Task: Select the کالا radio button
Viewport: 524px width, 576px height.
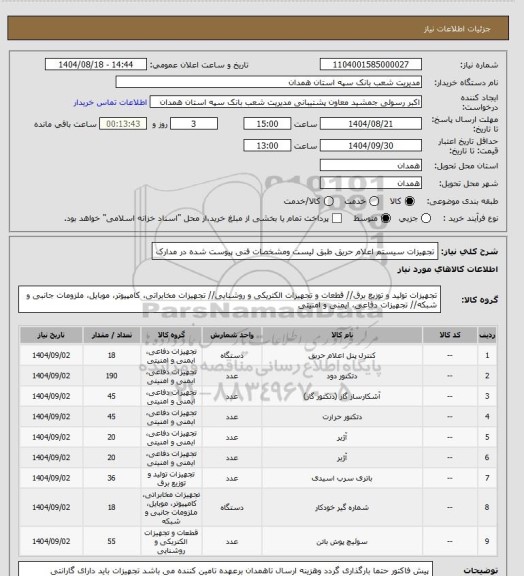Action: coord(409,201)
